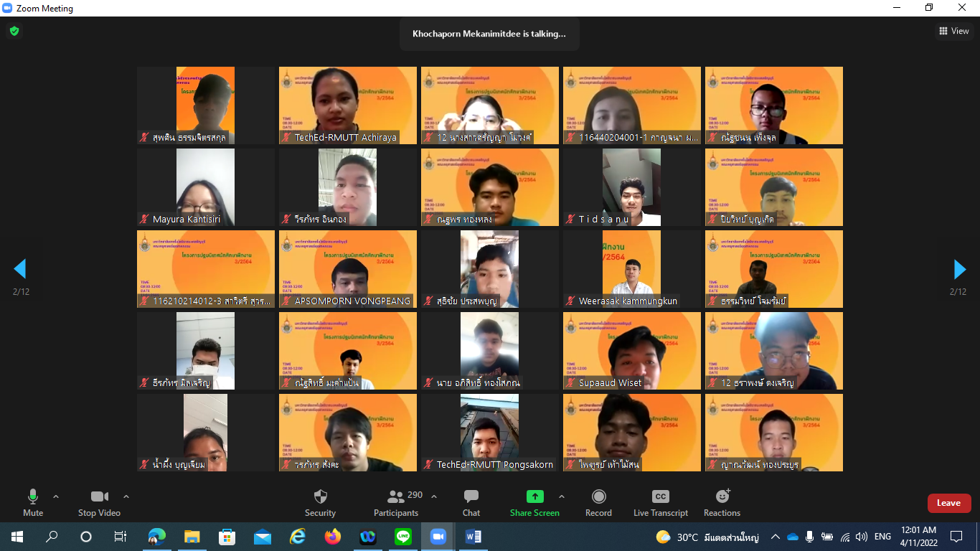Select Weerasak kammungkun video tile

(632, 269)
